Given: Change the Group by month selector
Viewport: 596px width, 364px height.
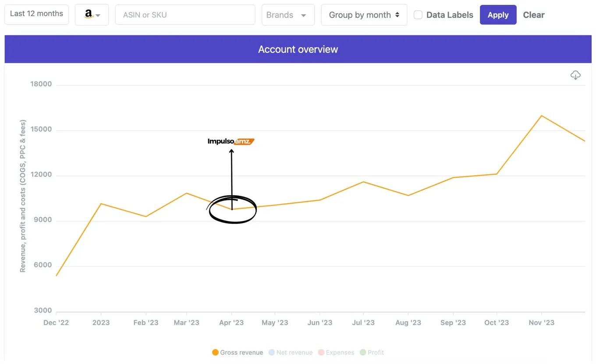Looking at the screenshot, I should 364,15.
